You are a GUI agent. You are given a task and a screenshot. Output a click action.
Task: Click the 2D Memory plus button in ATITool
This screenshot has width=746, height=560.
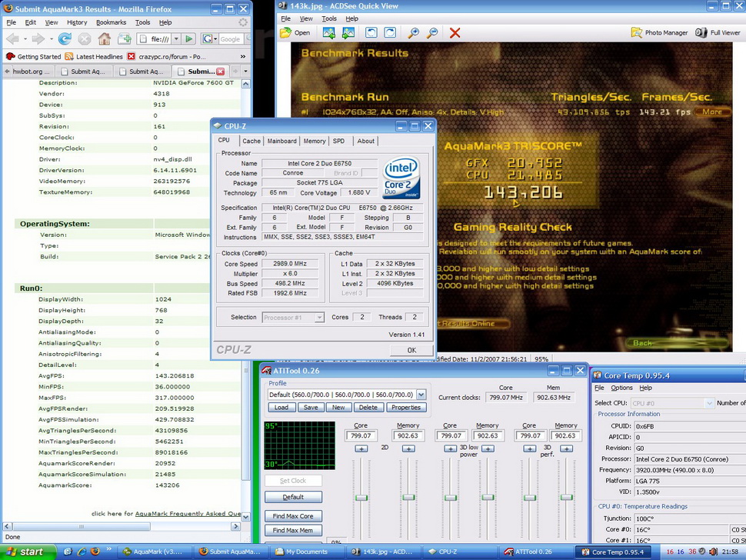click(x=408, y=448)
